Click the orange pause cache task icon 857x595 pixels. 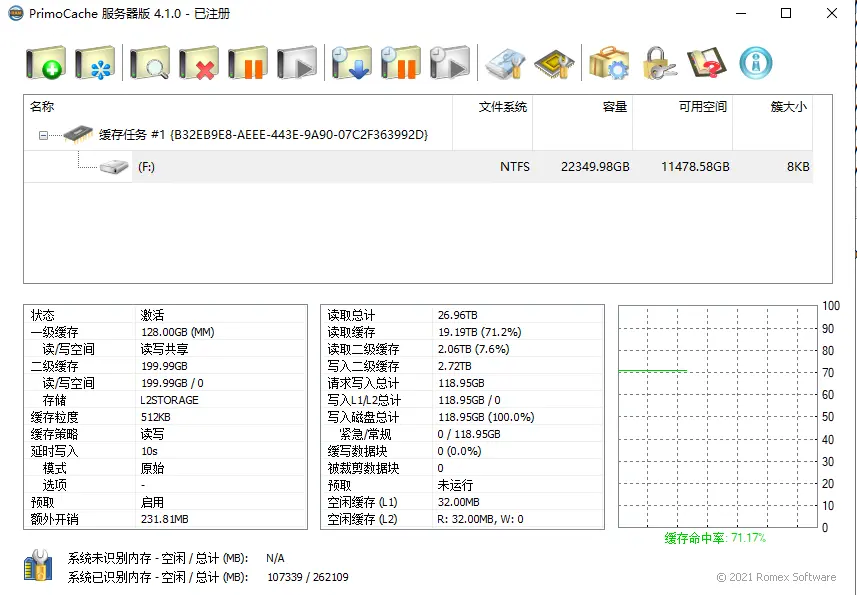[x=248, y=62]
